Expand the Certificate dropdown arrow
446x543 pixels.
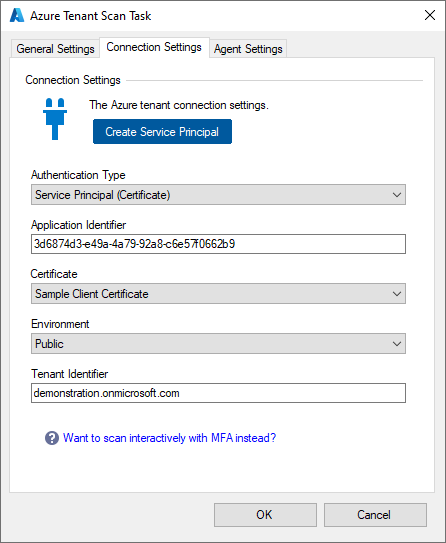click(397, 294)
